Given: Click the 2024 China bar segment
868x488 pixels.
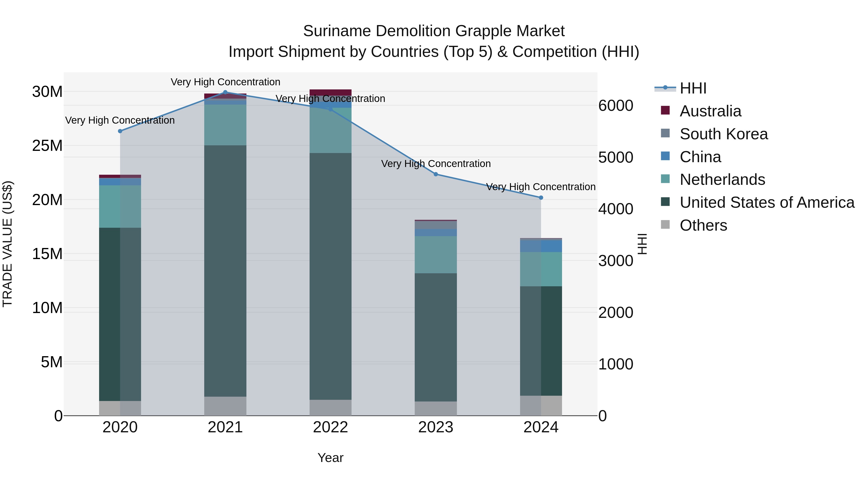Looking at the screenshot, I should (541, 246).
